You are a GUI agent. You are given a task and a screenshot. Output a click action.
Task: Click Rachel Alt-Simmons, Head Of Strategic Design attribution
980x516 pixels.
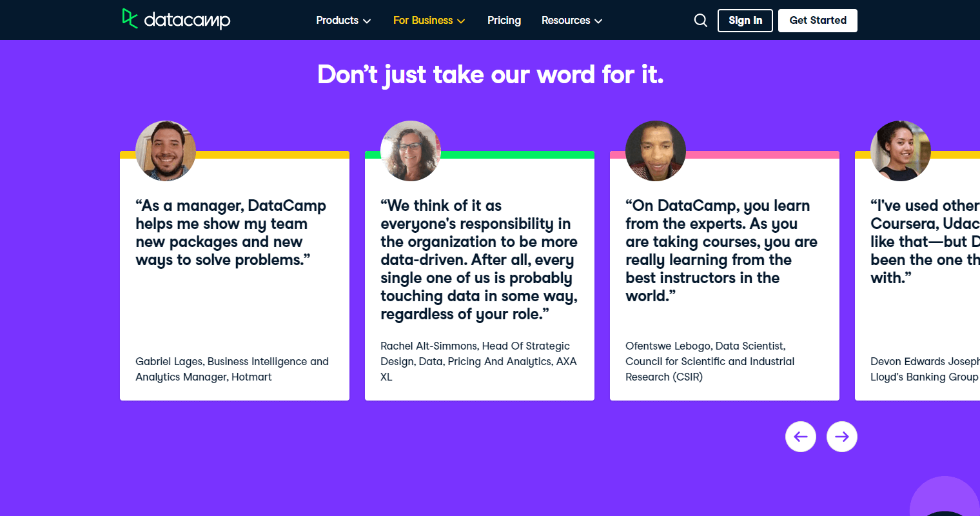pos(478,361)
